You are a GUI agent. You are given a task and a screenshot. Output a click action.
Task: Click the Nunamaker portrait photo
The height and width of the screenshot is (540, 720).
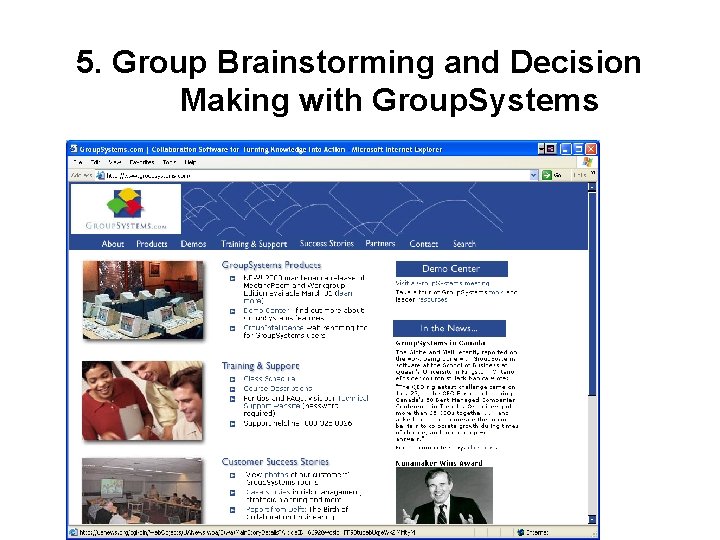click(444, 496)
